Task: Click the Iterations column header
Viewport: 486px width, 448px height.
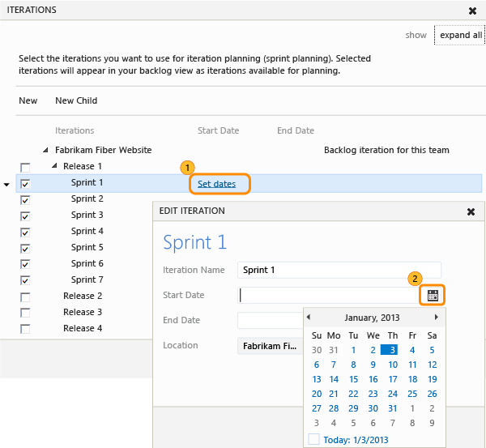Action: point(75,130)
